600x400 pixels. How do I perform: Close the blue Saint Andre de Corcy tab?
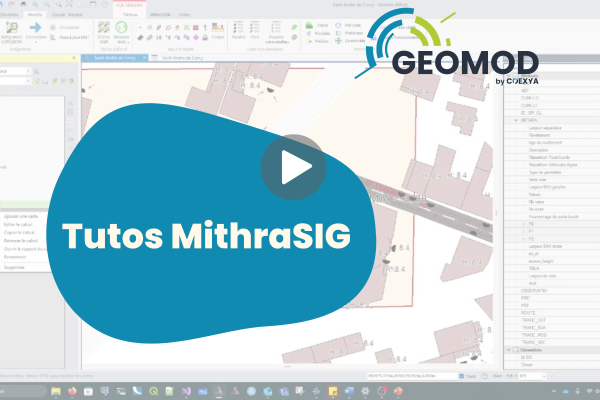tap(145, 58)
